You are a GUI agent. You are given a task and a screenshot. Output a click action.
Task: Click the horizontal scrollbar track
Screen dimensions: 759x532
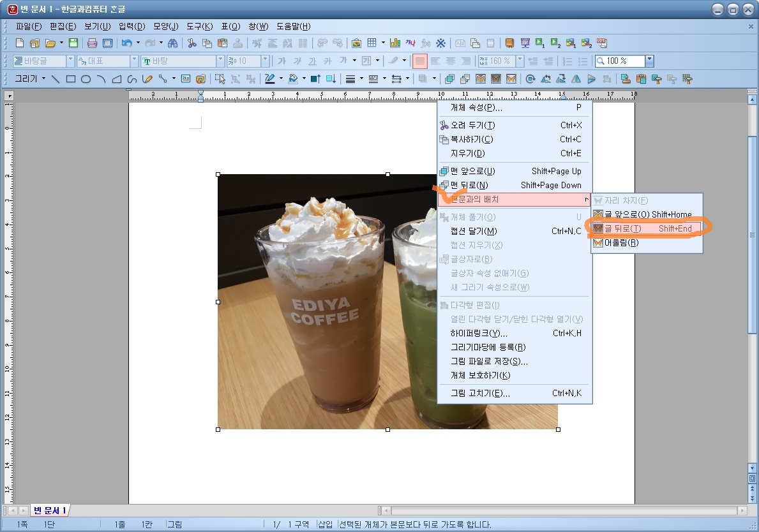[x=564, y=511]
